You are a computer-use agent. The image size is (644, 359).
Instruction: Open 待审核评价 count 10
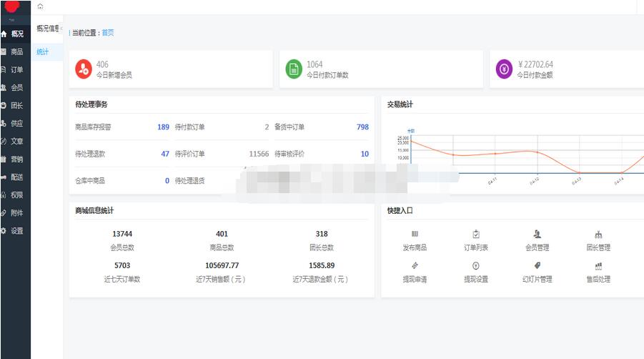click(365, 154)
